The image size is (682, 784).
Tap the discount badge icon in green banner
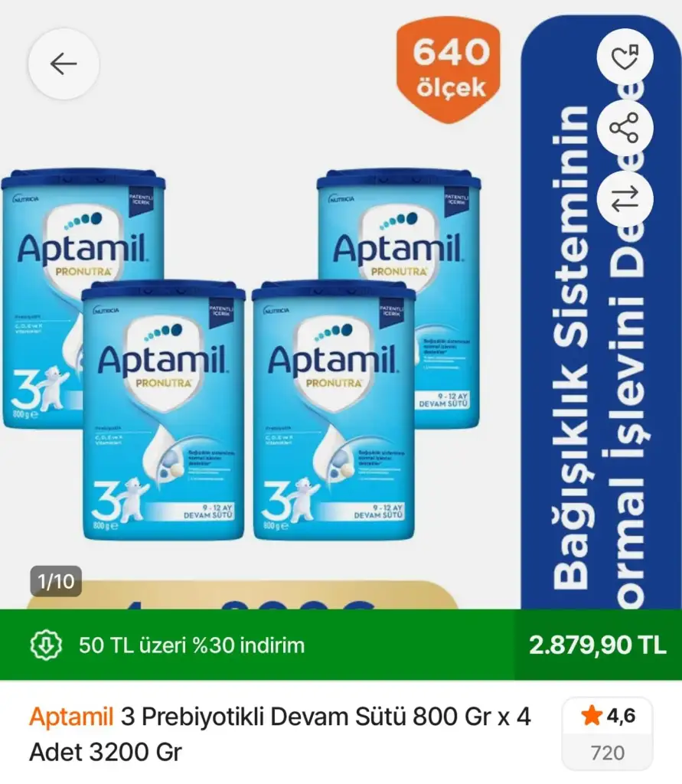tap(46, 645)
